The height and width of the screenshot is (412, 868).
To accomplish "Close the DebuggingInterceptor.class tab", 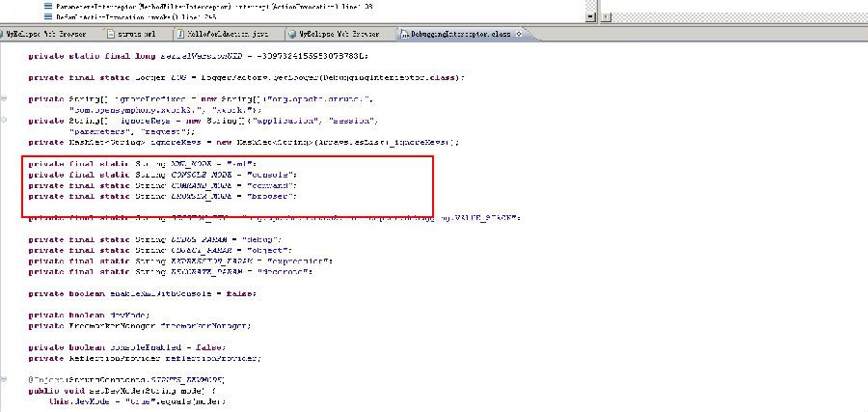I will pos(519,34).
